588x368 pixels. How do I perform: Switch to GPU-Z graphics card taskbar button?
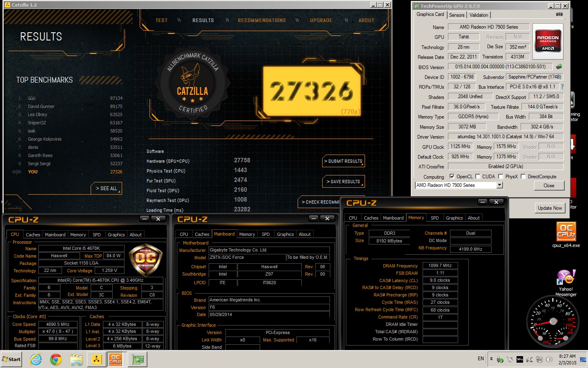pyautogui.click(x=138, y=359)
